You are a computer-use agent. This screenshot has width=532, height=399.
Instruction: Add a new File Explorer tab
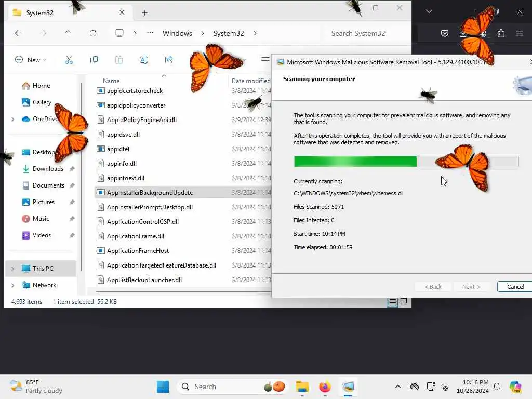point(145,13)
